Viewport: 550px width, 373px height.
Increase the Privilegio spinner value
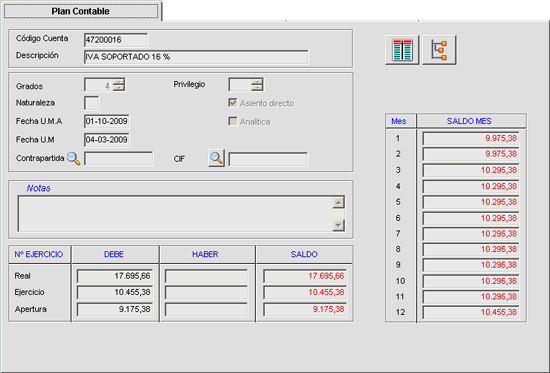[257, 82]
